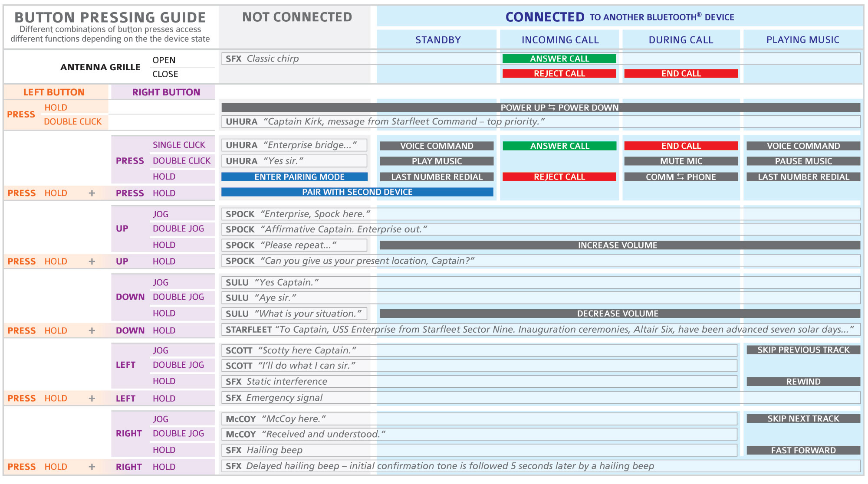This screenshot has height=484, width=868.
Task: Click the purple LEFT group label beside JOG rows
Action: (125, 365)
